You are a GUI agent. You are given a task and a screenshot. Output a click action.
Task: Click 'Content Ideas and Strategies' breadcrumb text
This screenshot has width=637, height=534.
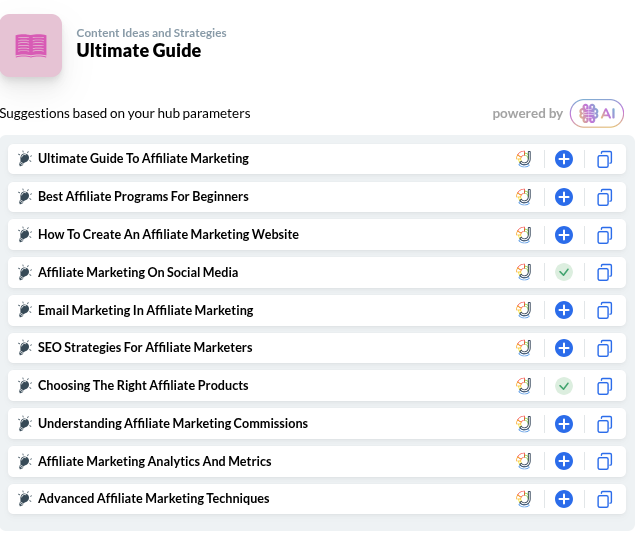(x=151, y=33)
